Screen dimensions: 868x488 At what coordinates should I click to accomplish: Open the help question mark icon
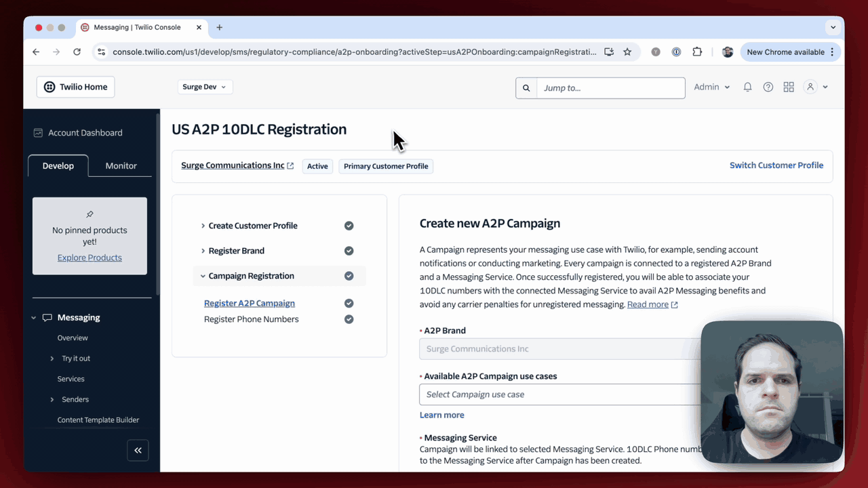(768, 87)
